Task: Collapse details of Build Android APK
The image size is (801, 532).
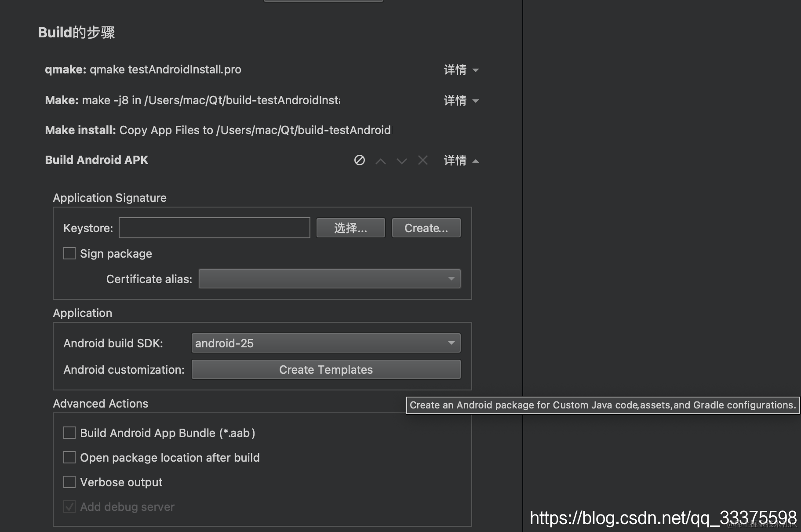Action: coord(461,160)
